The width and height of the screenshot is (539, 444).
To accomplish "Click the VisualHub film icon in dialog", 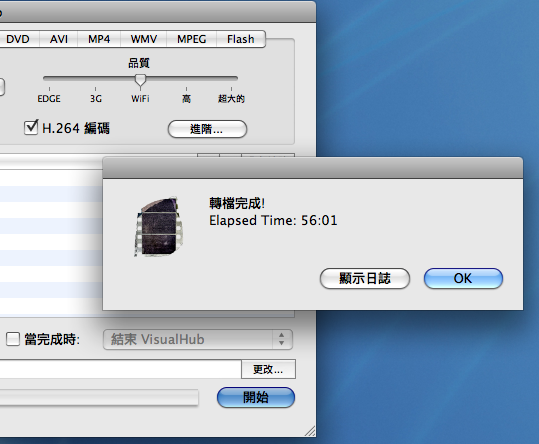I will (x=158, y=227).
